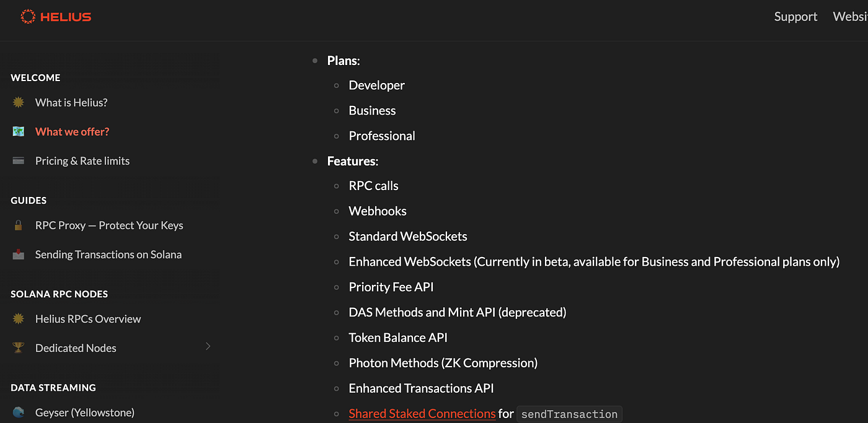Click the map icon beside What we offer?
Screen dimensions: 868x423
pyautogui.click(x=19, y=131)
